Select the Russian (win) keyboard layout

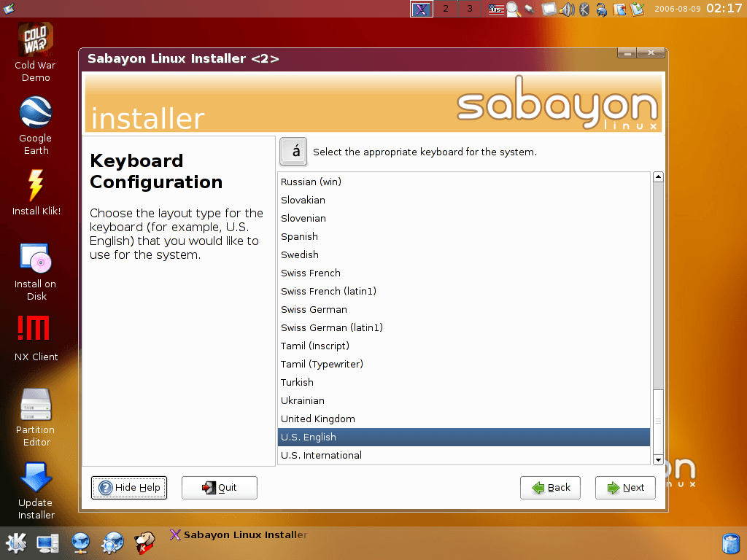coord(463,182)
